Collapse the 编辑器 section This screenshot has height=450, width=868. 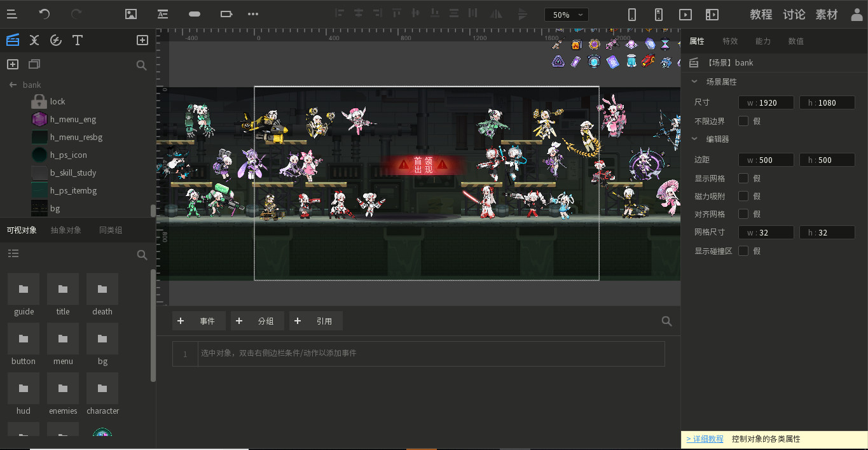tap(694, 139)
